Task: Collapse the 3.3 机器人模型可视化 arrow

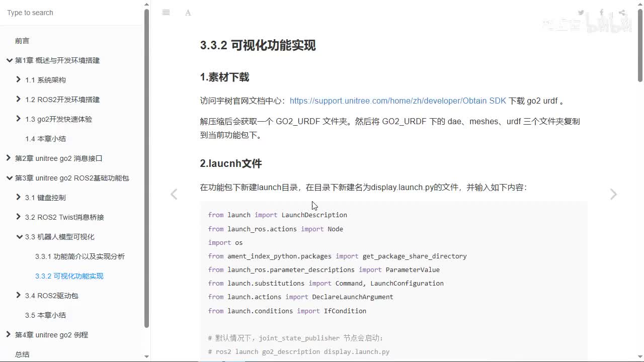Action: (x=19, y=237)
